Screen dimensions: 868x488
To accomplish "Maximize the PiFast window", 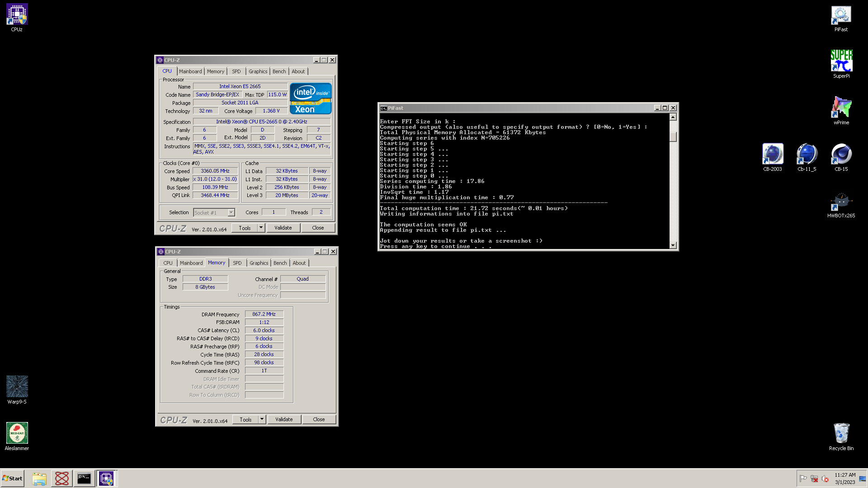I will coord(665,108).
